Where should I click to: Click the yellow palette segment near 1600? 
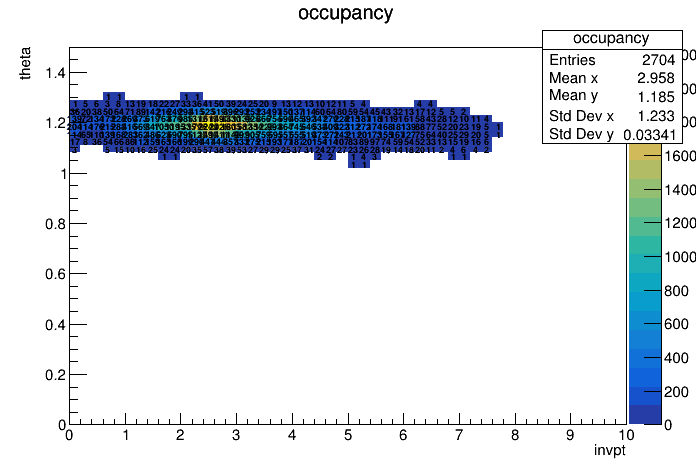click(645, 151)
